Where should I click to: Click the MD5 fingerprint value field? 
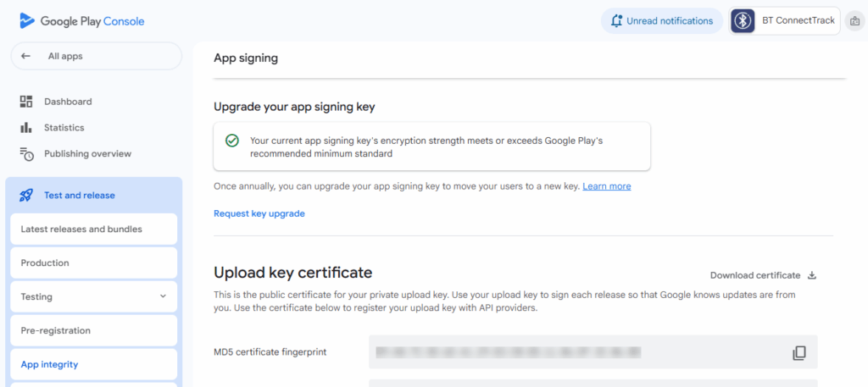click(509, 351)
